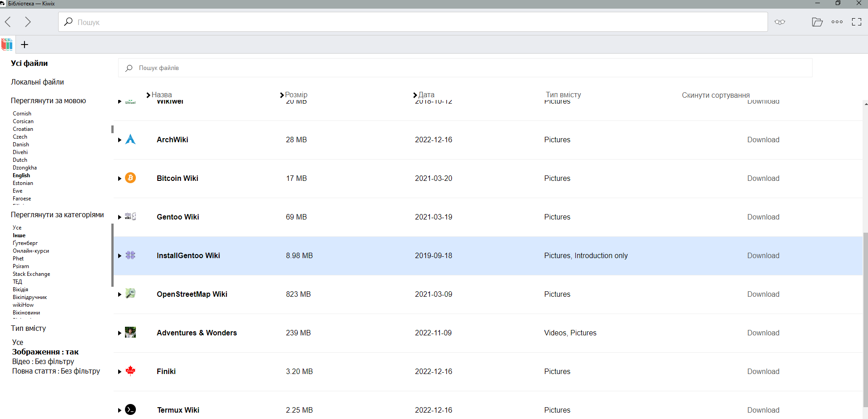This screenshot has height=419, width=868.
Task: Click the InstallGentoo Wiki clover icon
Action: coord(130,255)
